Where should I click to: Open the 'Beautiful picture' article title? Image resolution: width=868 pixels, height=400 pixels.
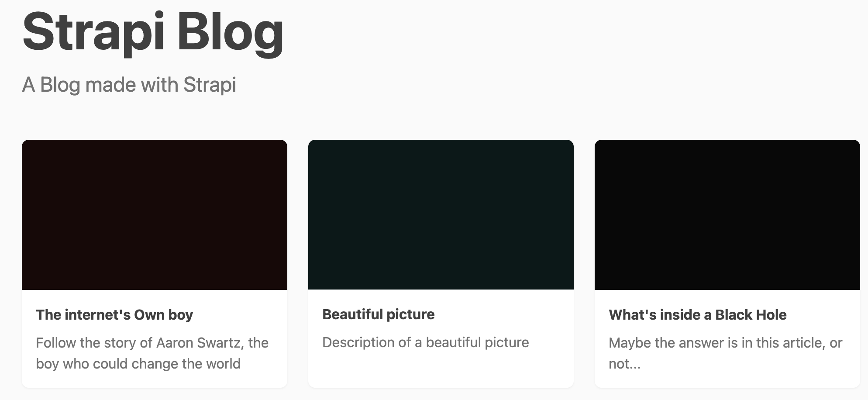[x=379, y=314]
